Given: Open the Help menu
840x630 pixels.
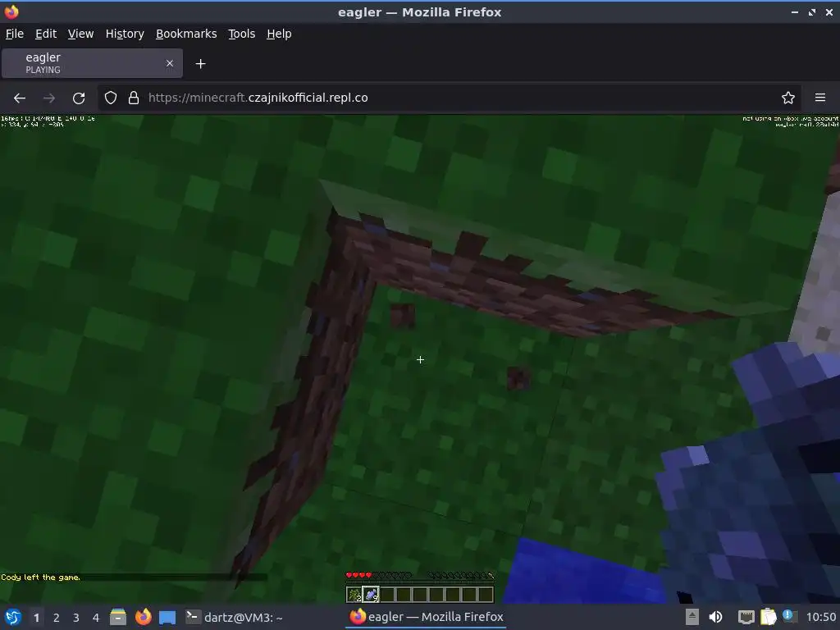Looking at the screenshot, I should click(279, 34).
